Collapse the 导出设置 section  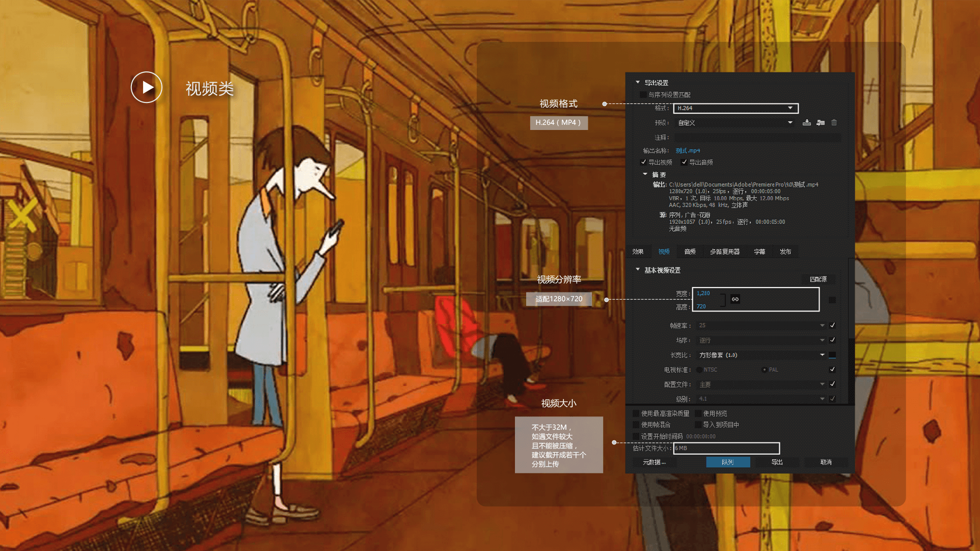(x=638, y=82)
